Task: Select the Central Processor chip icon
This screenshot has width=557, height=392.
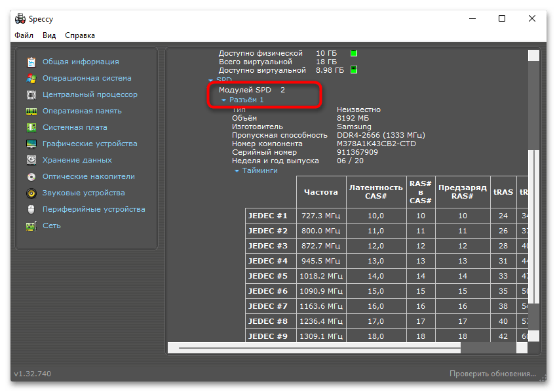Action: 31,95
